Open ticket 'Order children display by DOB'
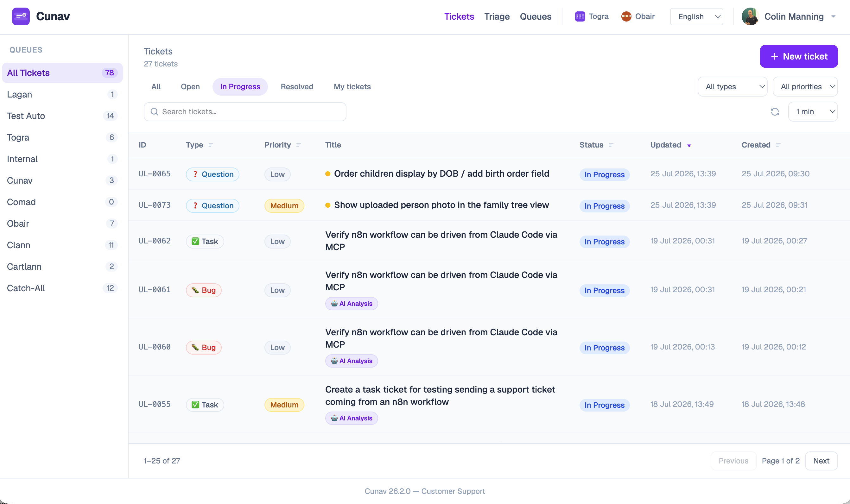This screenshot has height=504, width=850. (441, 173)
